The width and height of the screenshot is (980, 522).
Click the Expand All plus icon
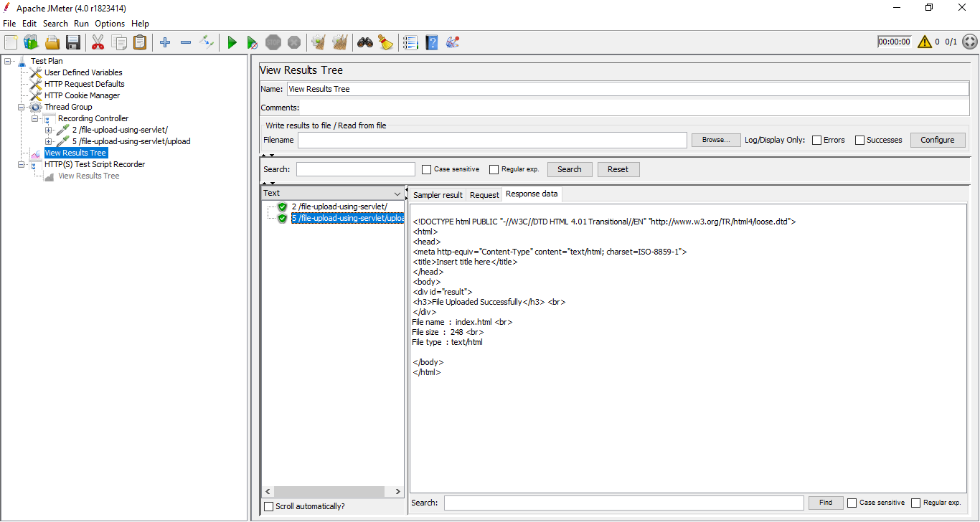click(x=165, y=42)
